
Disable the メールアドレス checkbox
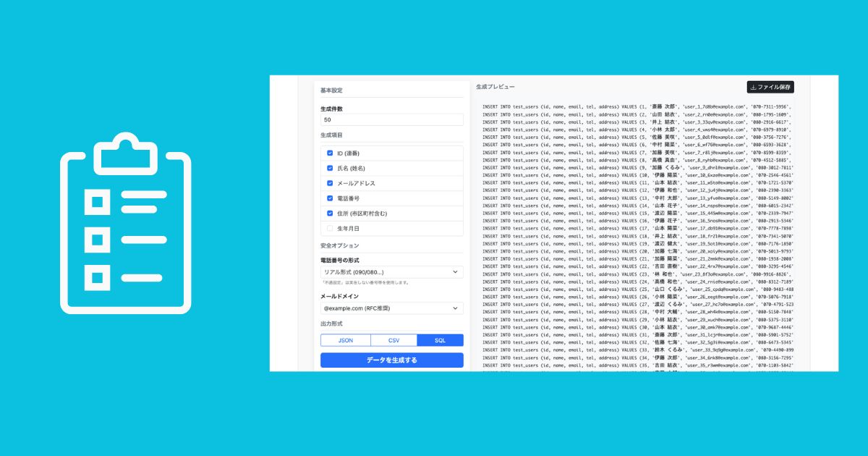point(330,183)
